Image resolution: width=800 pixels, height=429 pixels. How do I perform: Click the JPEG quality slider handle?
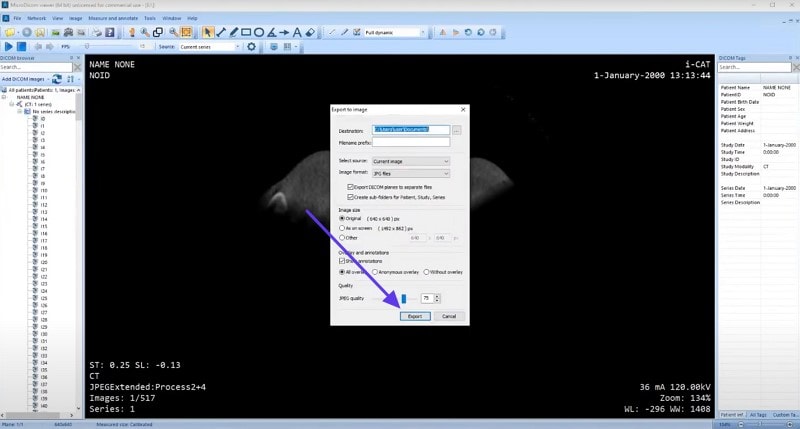(404, 298)
